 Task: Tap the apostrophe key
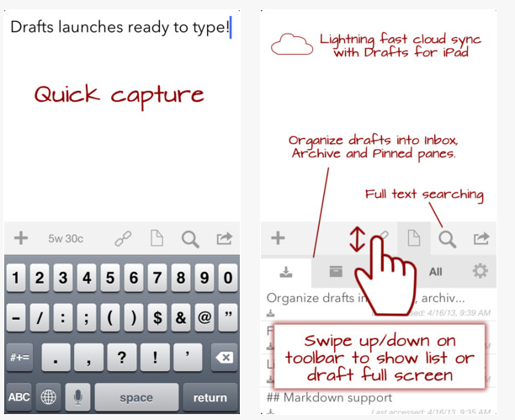click(188, 357)
